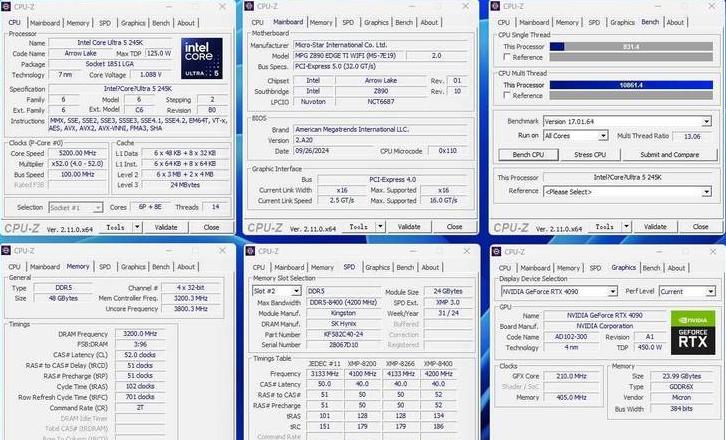Close the CPU tab window with X

pos(222,6)
